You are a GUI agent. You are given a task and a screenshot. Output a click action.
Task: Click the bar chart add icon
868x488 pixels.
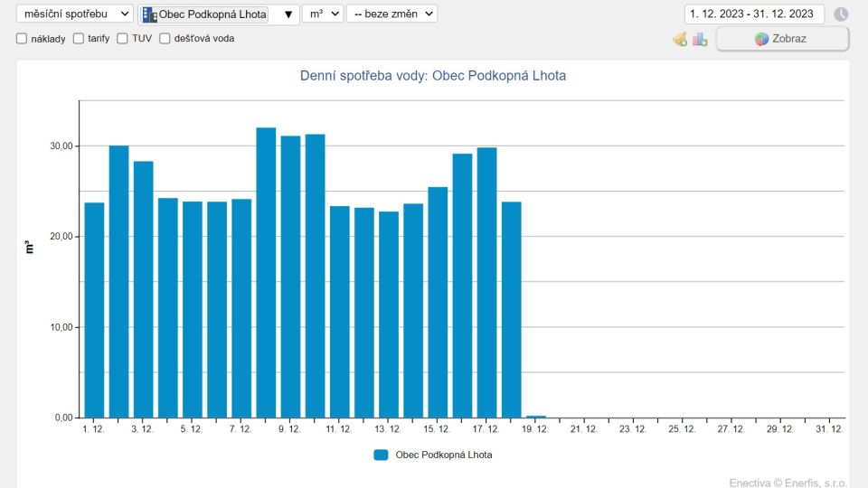click(700, 39)
